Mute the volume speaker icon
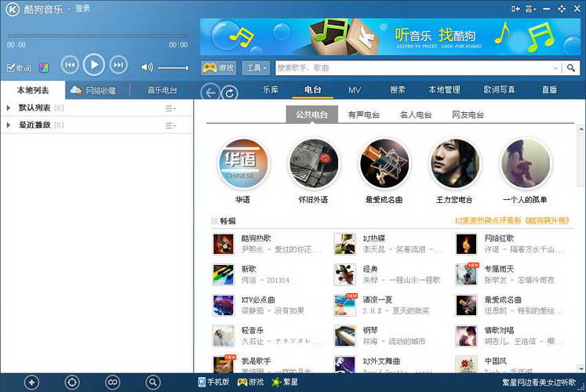Screen dimensions: 586x392 pos(147,67)
